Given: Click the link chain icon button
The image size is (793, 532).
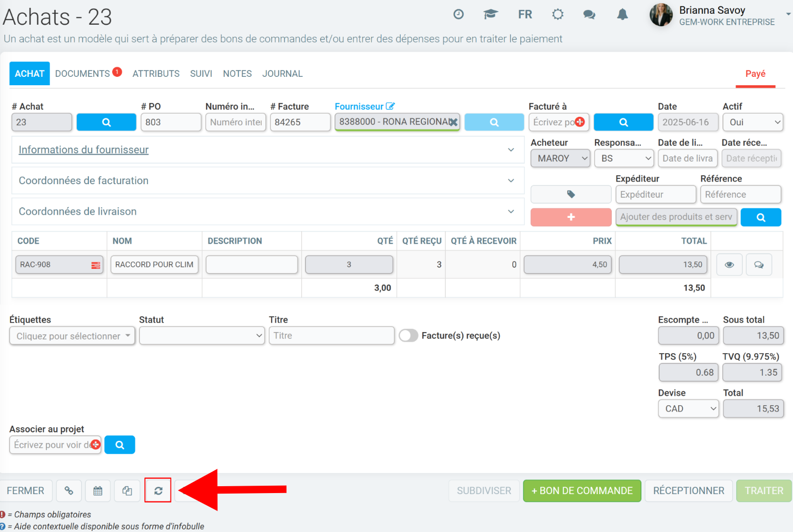Looking at the screenshot, I should (69, 490).
